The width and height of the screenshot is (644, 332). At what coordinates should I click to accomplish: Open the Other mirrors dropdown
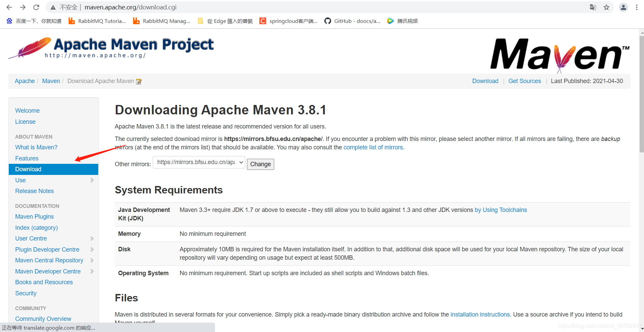pos(199,162)
